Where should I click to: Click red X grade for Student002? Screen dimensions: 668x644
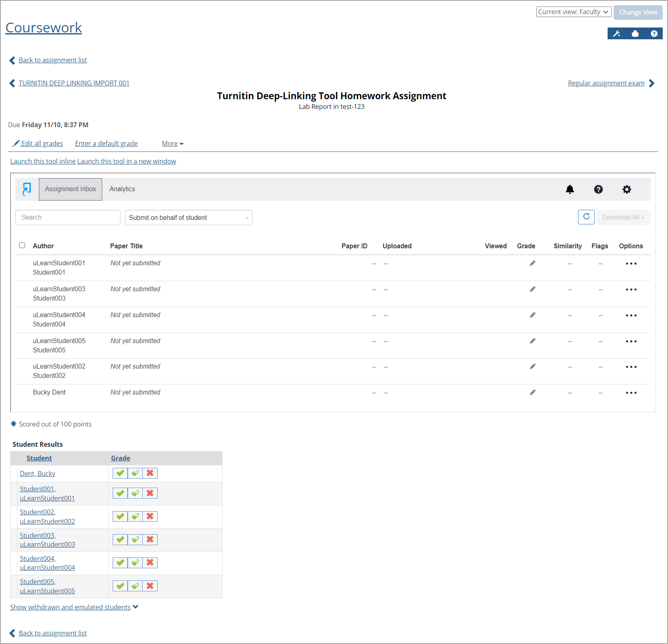coord(150,516)
